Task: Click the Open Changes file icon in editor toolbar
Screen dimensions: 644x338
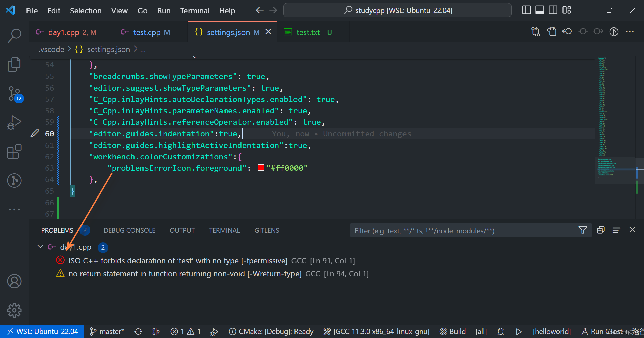Action: click(551, 32)
